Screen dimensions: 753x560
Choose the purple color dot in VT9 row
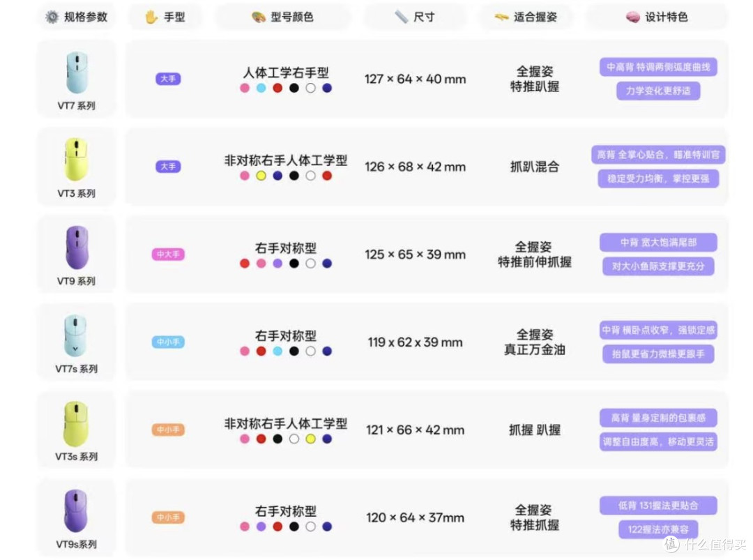click(277, 263)
